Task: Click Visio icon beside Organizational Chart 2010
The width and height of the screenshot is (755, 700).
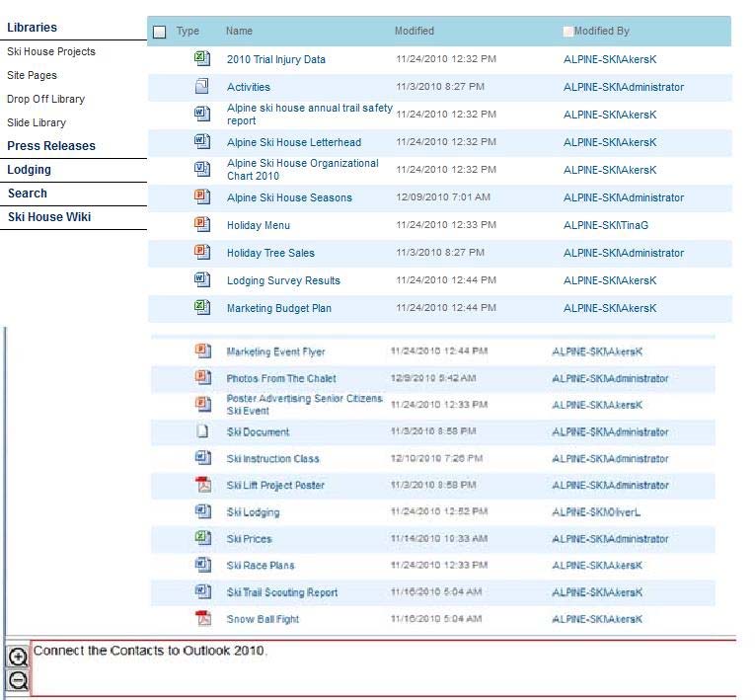Action: (202, 169)
